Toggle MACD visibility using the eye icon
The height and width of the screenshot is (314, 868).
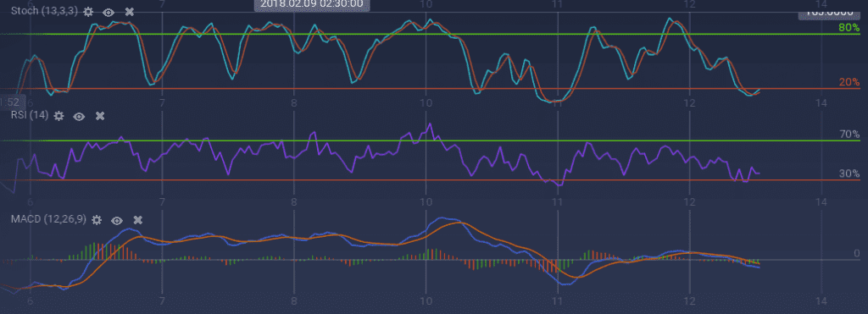click(x=117, y=220)
